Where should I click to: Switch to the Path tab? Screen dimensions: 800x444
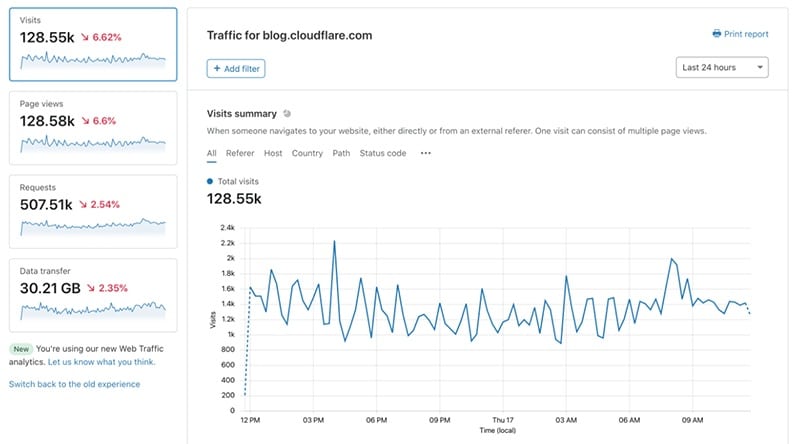[341, 153]
